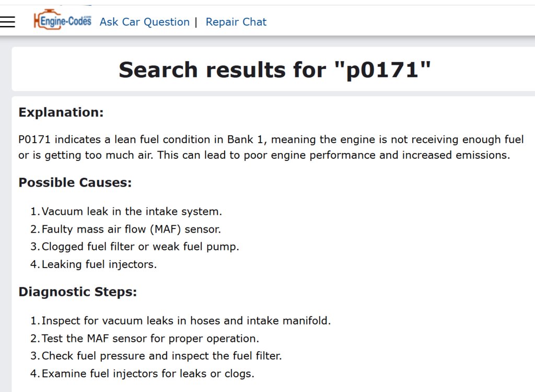Open the Repair Chat link
Image resolution: width=535 pixels, height=392 pixels.
click(236, 22)
